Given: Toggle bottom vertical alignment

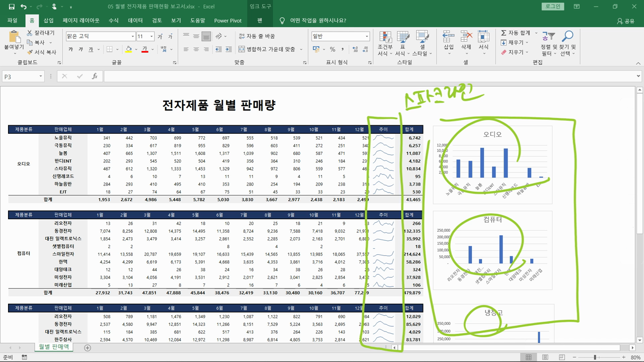Looking at the screenshot, I should (x=206, y=36).
